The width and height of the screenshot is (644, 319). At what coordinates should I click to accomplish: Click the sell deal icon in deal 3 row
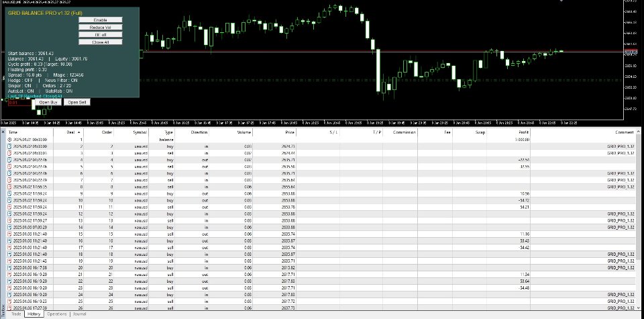point(10,153)
